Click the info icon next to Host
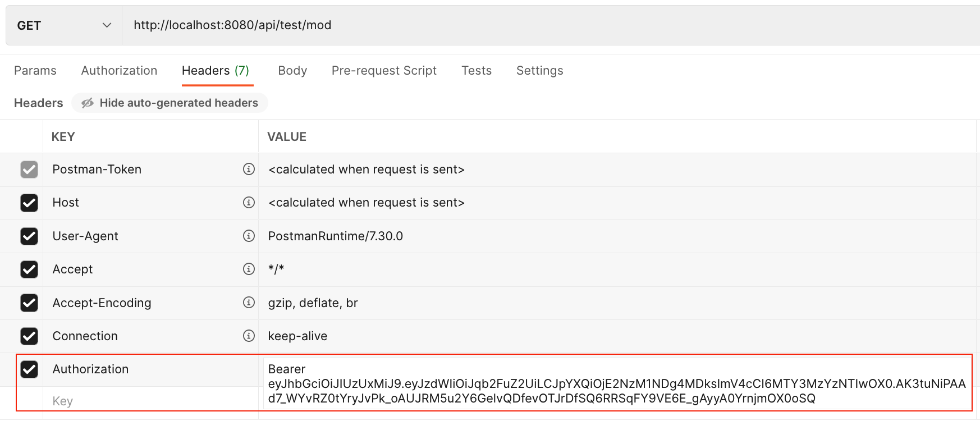 [x=249, y=203]
